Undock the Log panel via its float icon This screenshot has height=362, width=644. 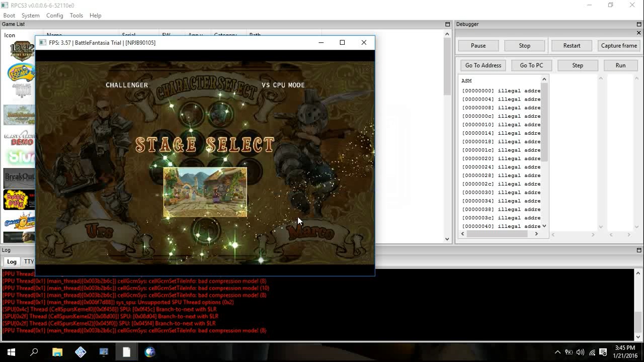[x=639, y=250]
